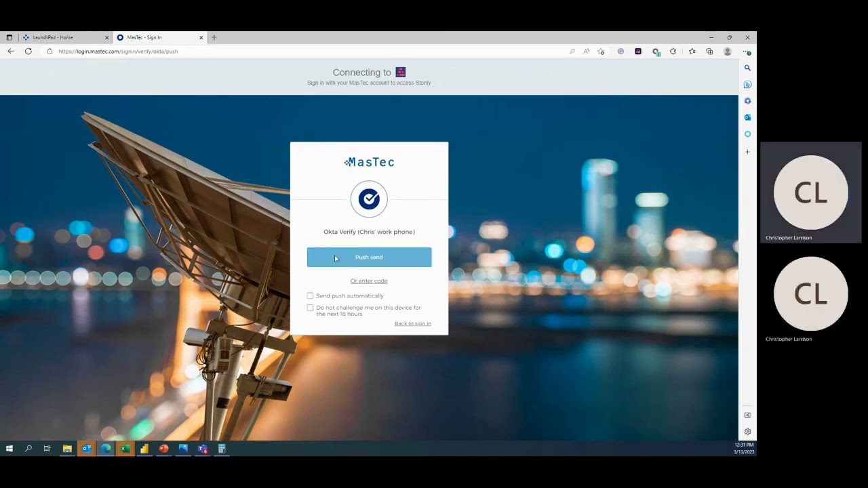Open Microsoft 365 in the sidebar
This screenshot has height=488, width=868.
point(747,101)
